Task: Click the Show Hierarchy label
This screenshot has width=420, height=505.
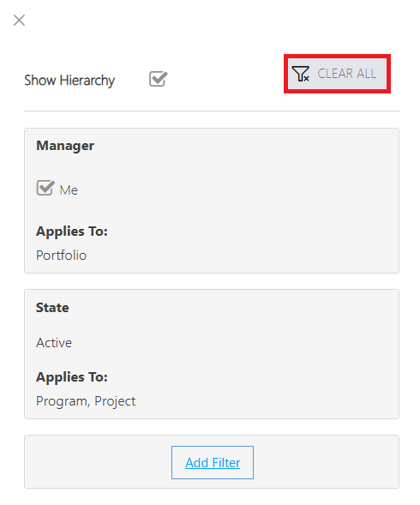Action: [x=69, y=81]
